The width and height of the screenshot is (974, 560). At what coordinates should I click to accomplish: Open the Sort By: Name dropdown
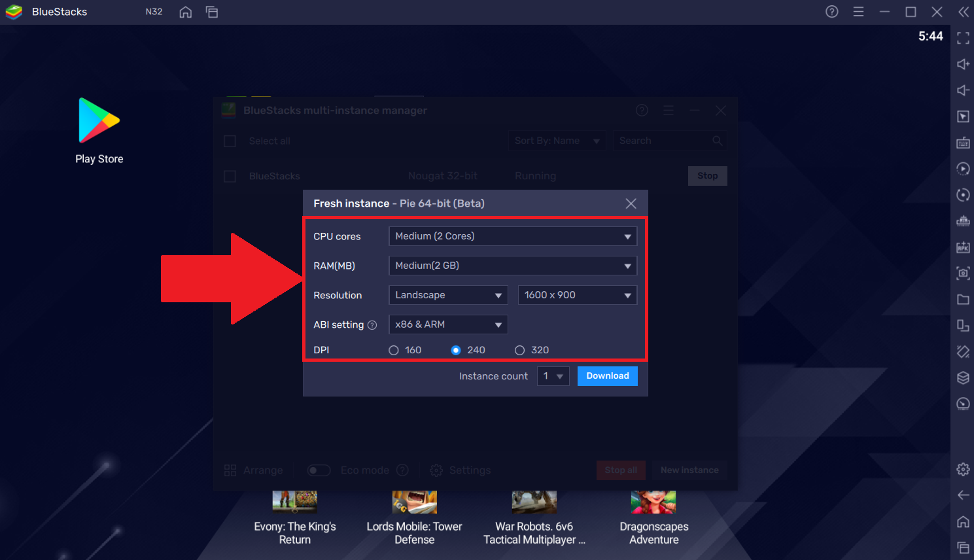tap(557, 141)
